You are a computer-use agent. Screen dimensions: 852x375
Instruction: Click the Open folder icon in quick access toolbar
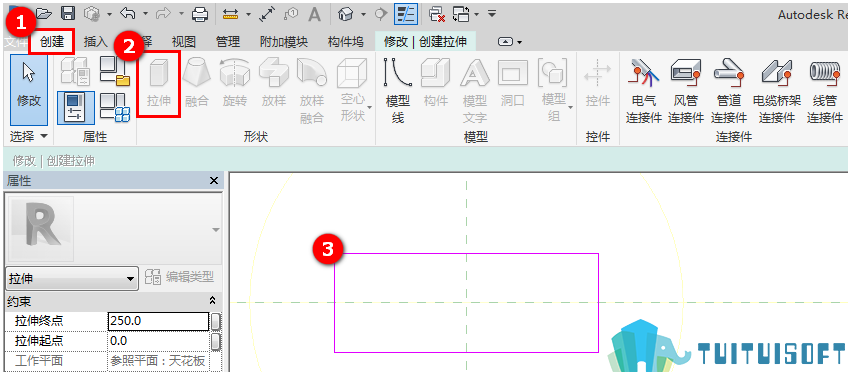click(44, 13)
